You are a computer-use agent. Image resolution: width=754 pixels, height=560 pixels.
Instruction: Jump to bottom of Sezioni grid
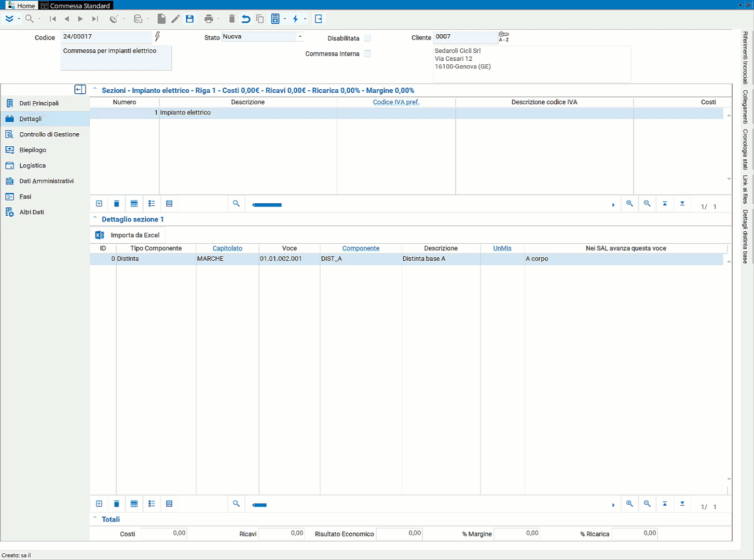[x=682, y=204]
